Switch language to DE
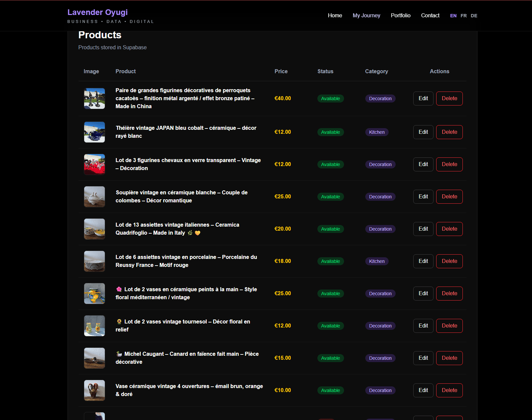 click(474, 16)
